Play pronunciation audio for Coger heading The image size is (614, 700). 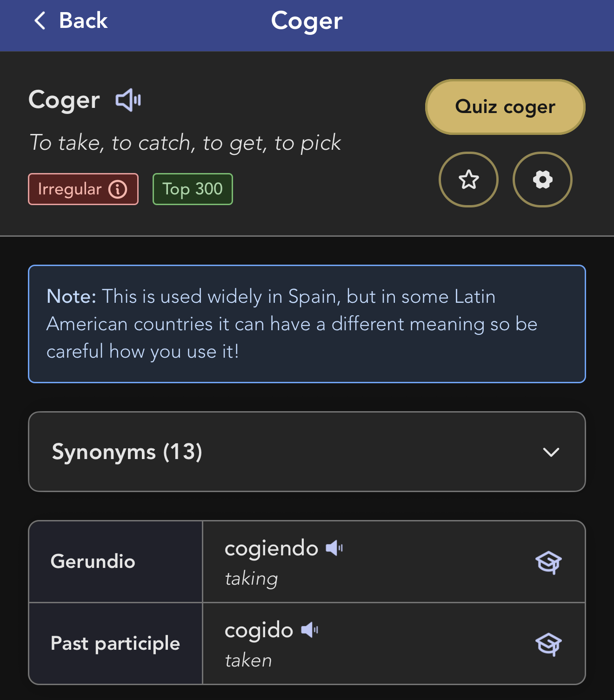(128, 100)
